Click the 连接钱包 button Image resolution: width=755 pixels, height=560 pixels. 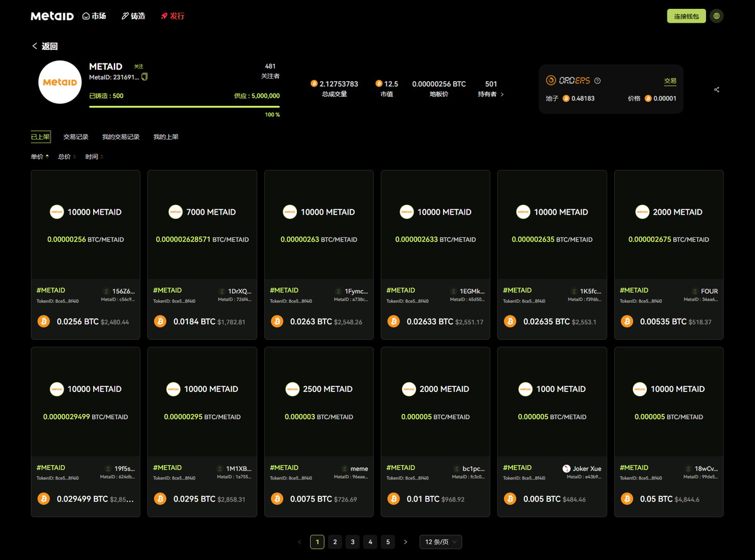(686, 16)
